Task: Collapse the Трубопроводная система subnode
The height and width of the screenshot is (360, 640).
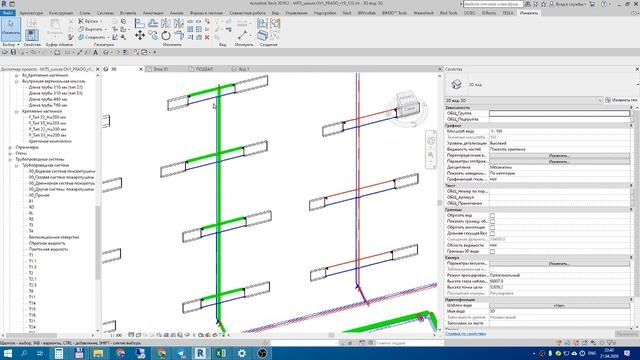Action: pyautogui.click(x=17, y=165)
